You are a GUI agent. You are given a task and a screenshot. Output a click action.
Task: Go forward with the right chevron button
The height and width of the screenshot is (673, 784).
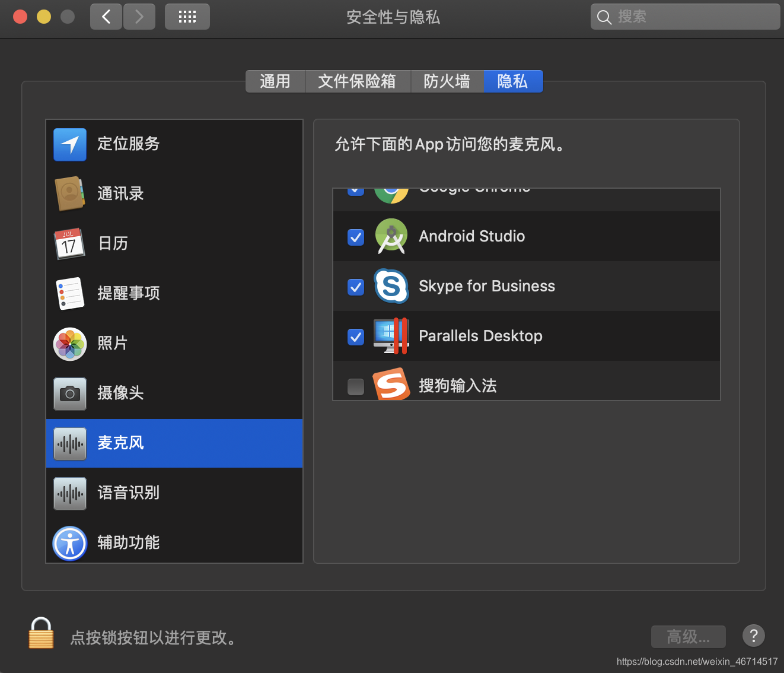click(139, 17)
